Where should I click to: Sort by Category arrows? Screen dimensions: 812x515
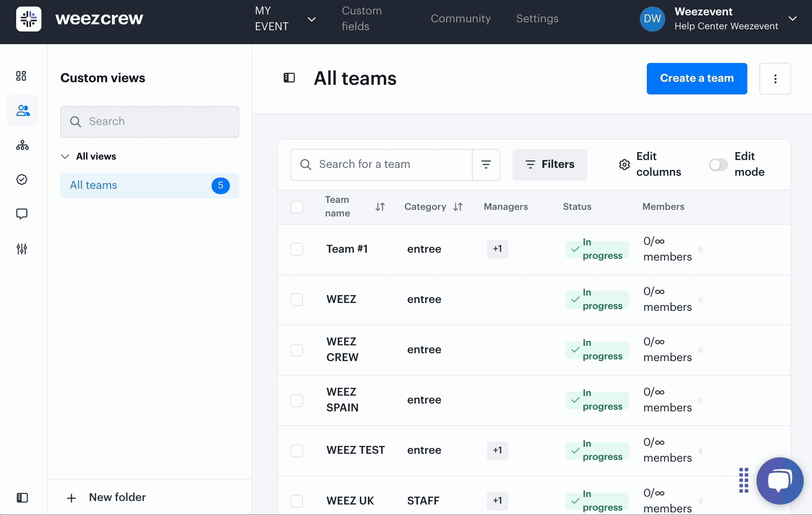tap(458, 207)
